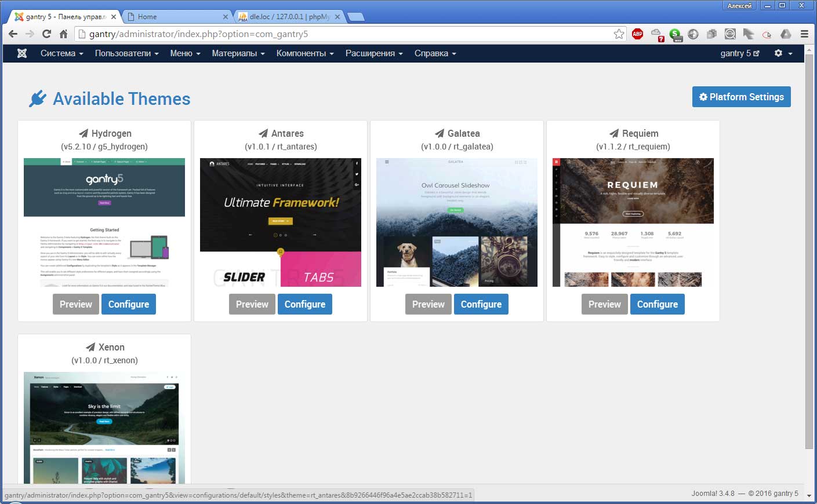Image resolution: width=817 pixels, height=504 pixels.
Task: Click the grey stacked boxes extension icon
Action: [x=711, y=34]
